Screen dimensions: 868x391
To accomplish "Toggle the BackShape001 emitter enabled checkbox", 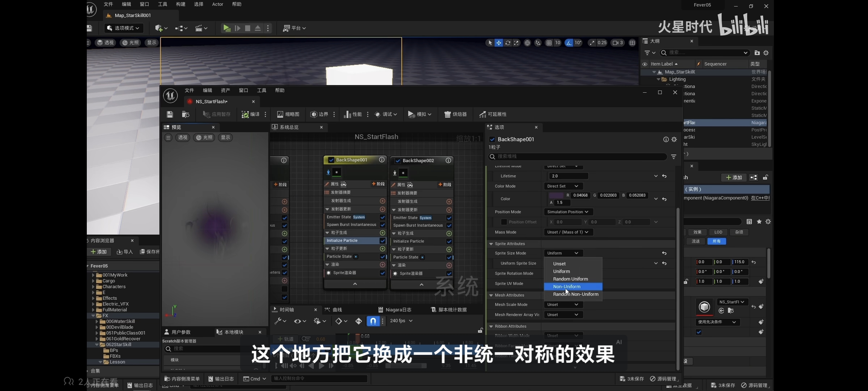I will 331,160.
